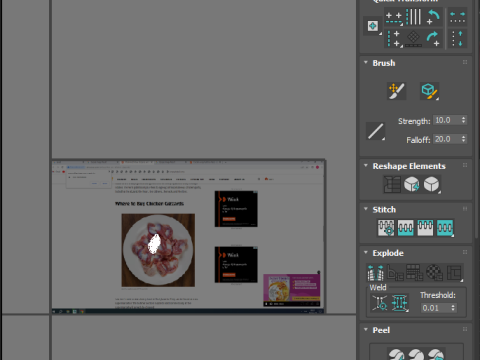
Task: Click the lower Wix ad in texture
Action: pyautogui.click(x=236, y=264)
